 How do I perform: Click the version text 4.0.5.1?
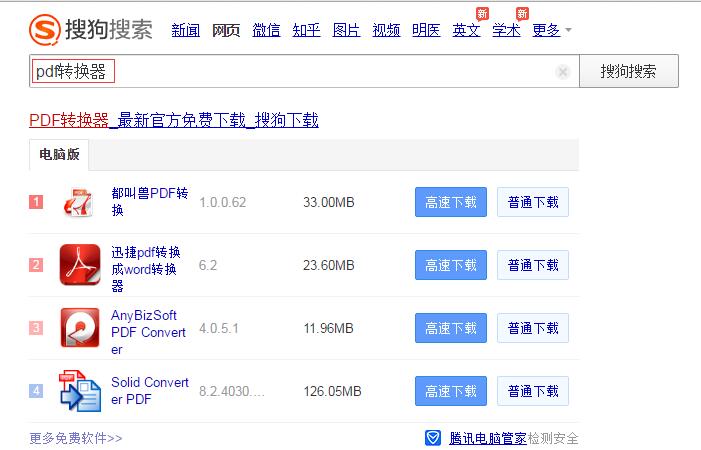click(x=219, y=328)
